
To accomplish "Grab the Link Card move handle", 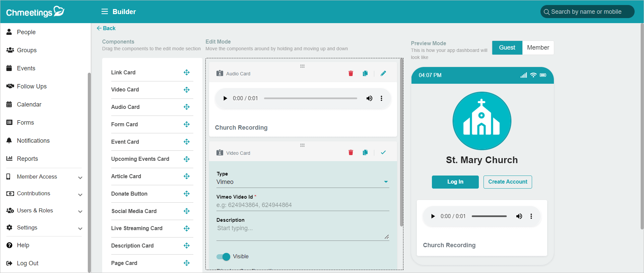I will (x=187, y=72).
